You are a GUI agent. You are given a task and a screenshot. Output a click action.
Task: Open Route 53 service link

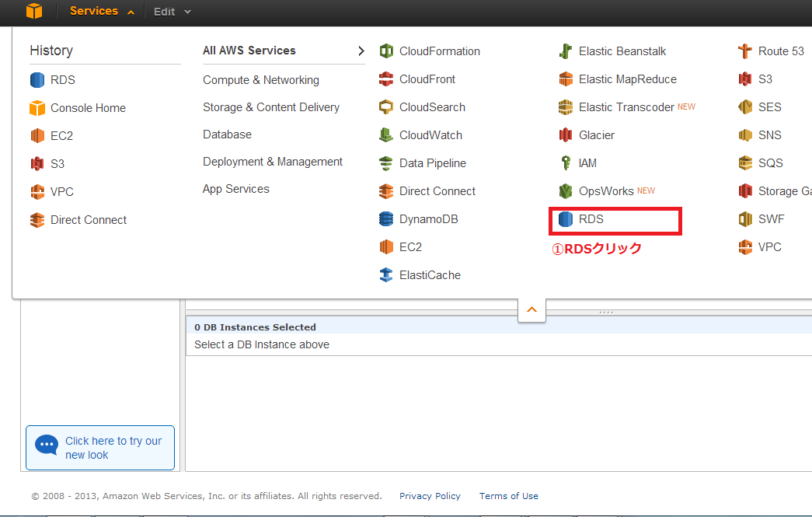pos(781,51)
